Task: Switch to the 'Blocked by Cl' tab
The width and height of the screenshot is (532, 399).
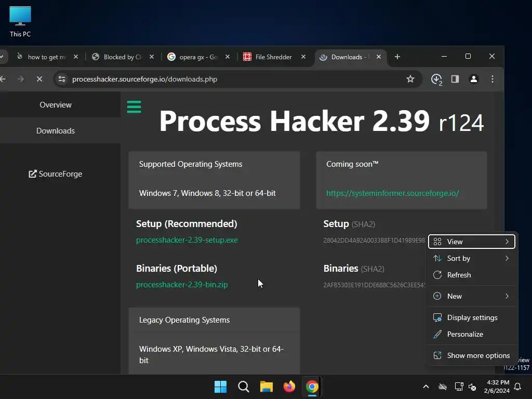Action: [x=123, y=57]
